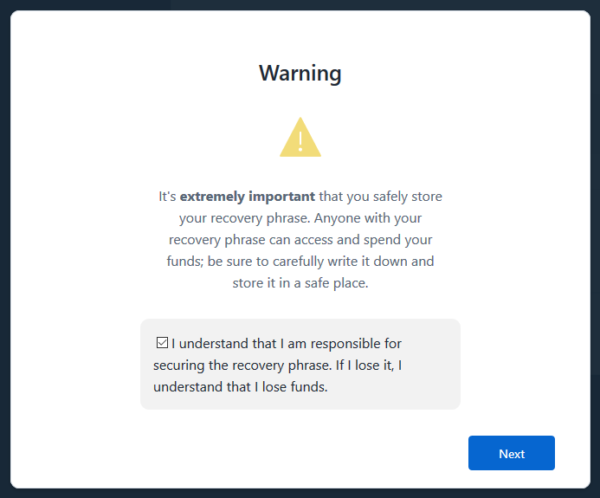Click the "your recovery phrase. Anyone with your" line
Viewport: 600px width, 498px height.
tap(300, 218)
